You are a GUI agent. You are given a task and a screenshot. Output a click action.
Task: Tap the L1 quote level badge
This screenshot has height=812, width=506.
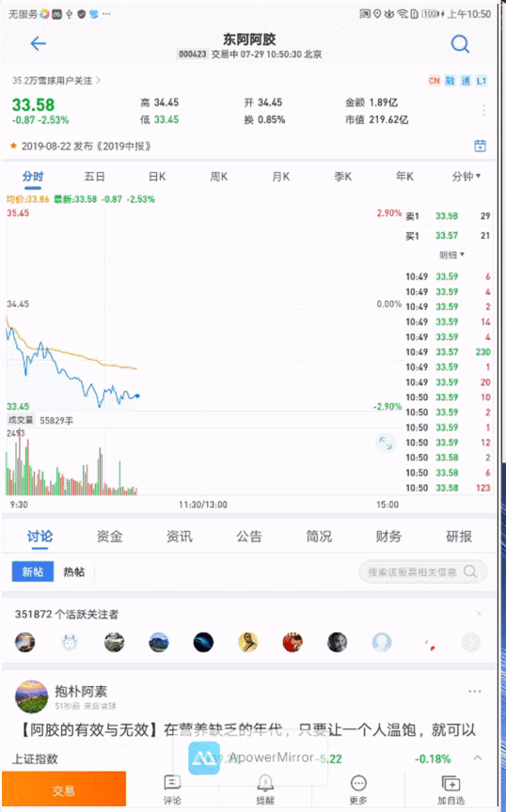click(x=482, y=81)
